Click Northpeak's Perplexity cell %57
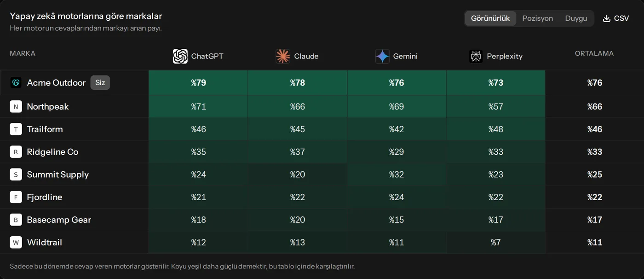The width and height of the screenshot is (644, 279). pyautogui.click(x=496, y=106)
